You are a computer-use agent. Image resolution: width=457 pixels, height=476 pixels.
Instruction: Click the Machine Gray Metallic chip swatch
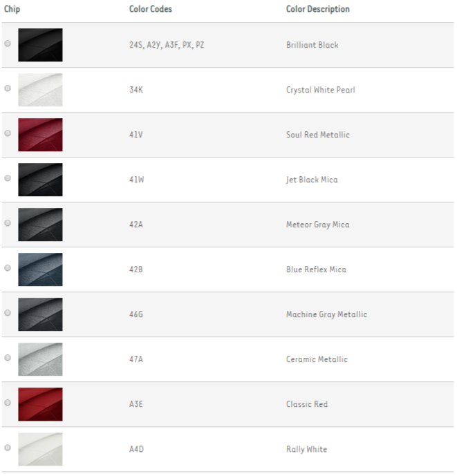(40, 314)
